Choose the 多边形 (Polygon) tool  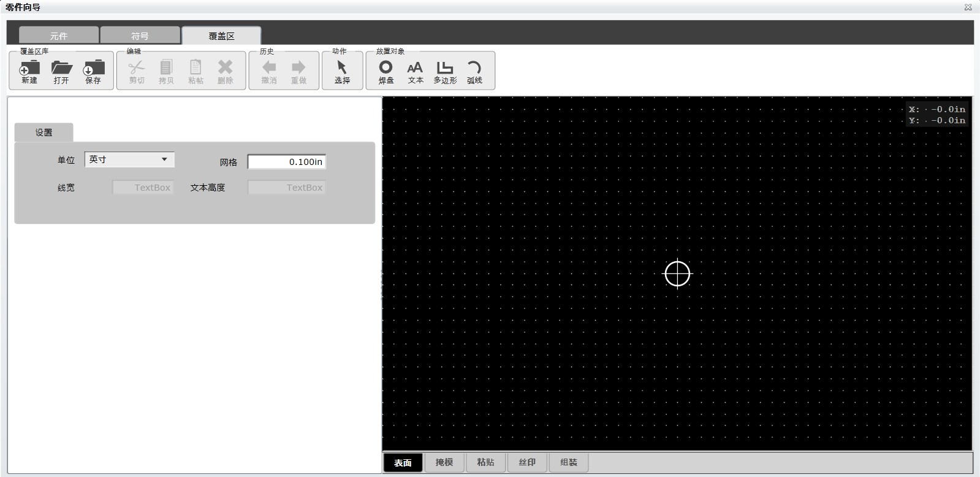445,72
